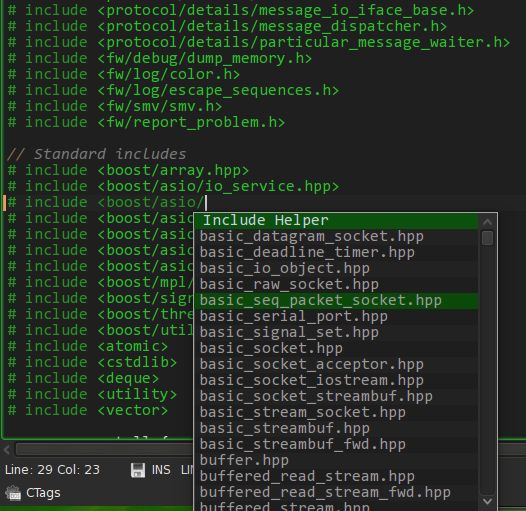Select basic_deadline_timer.hpp completion

(x=336, y=252)
